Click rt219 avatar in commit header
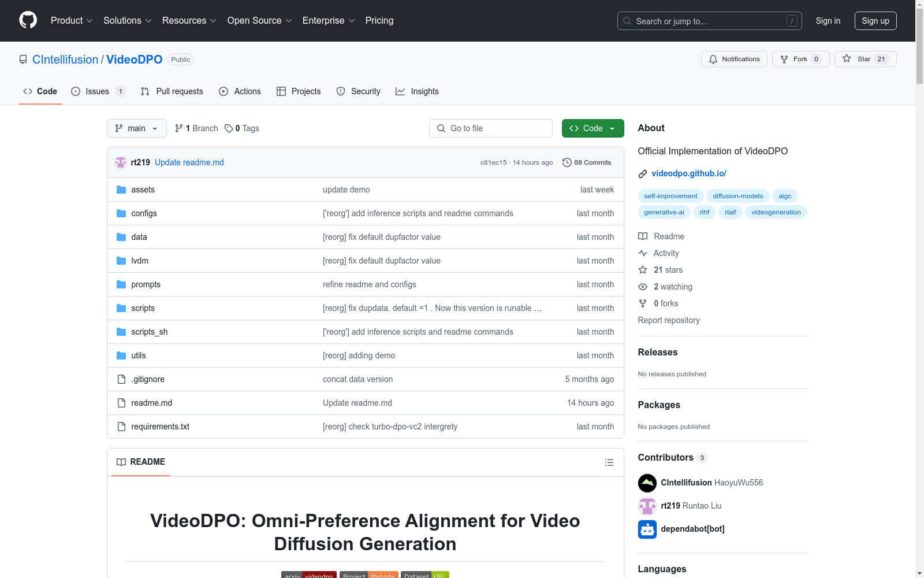Viewport: 924px width, 578px height. [121, 162]
